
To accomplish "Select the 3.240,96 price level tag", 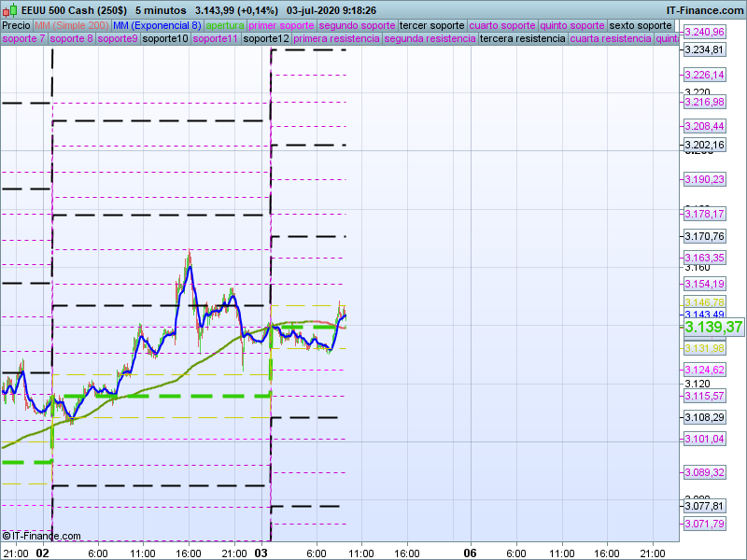I will click(704, 32).
